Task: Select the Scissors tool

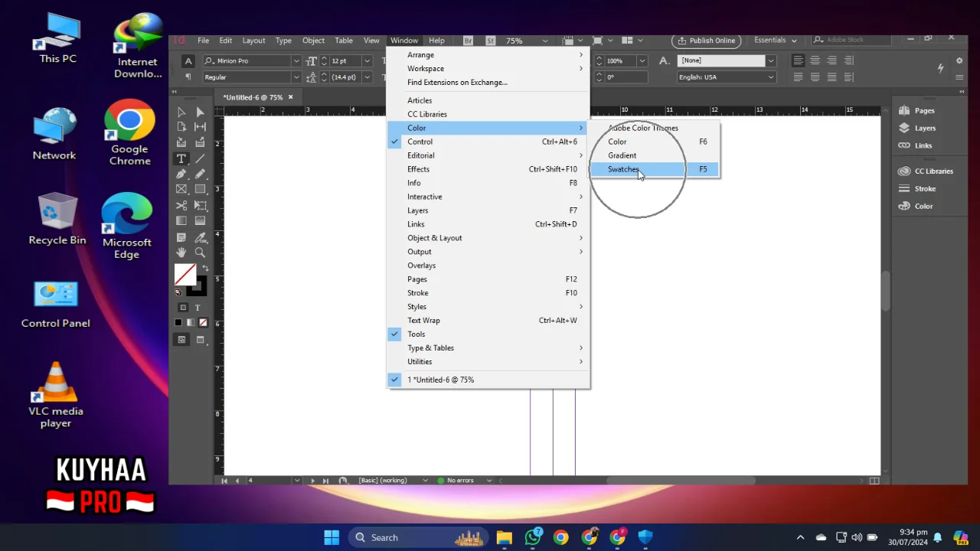Action: coord(181,205)
